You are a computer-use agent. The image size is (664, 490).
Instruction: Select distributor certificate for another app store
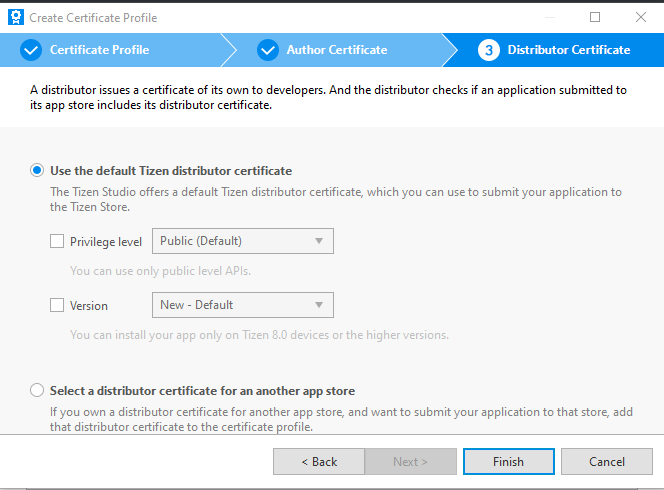point(37,390)
